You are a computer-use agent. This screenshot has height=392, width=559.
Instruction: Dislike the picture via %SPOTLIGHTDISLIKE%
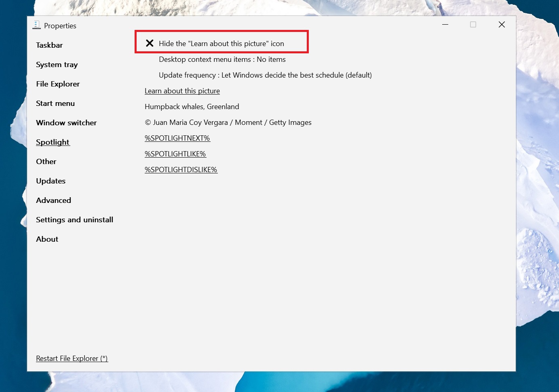pos(181,169)
